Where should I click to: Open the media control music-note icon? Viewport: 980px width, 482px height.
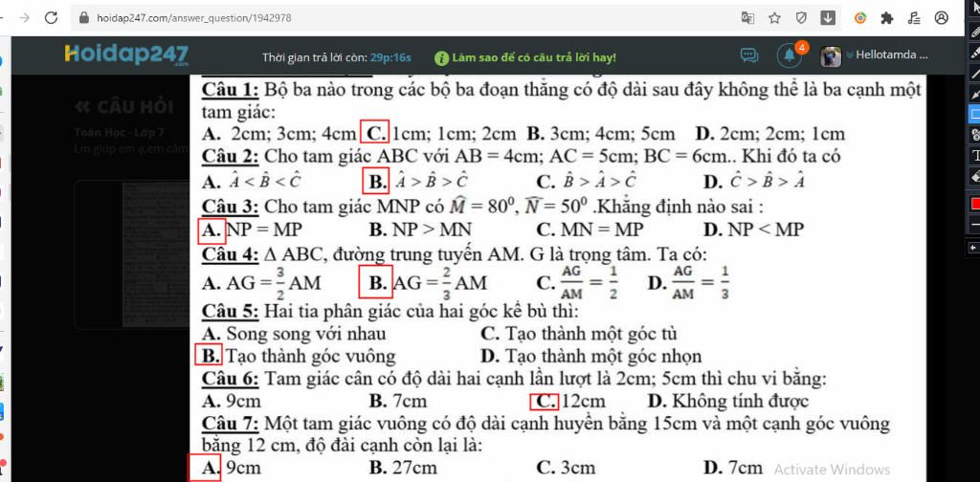pyautogui.click(x=914, y=18)
